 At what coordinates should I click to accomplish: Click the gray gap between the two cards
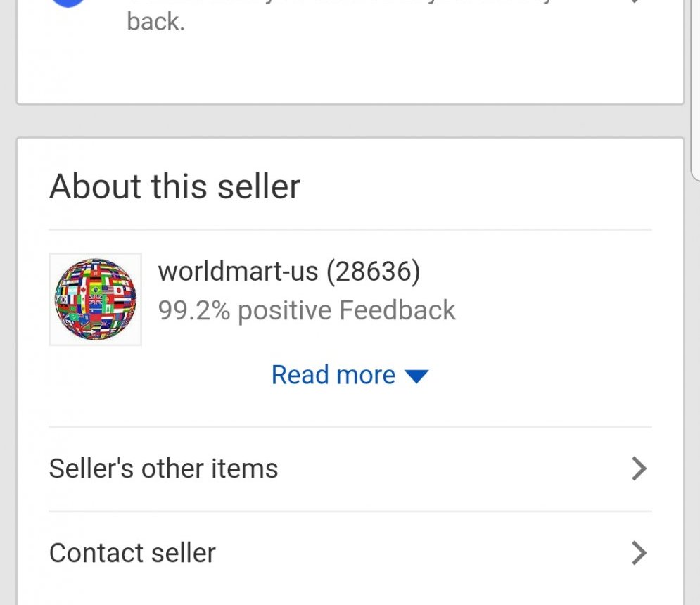click(352, 121)
